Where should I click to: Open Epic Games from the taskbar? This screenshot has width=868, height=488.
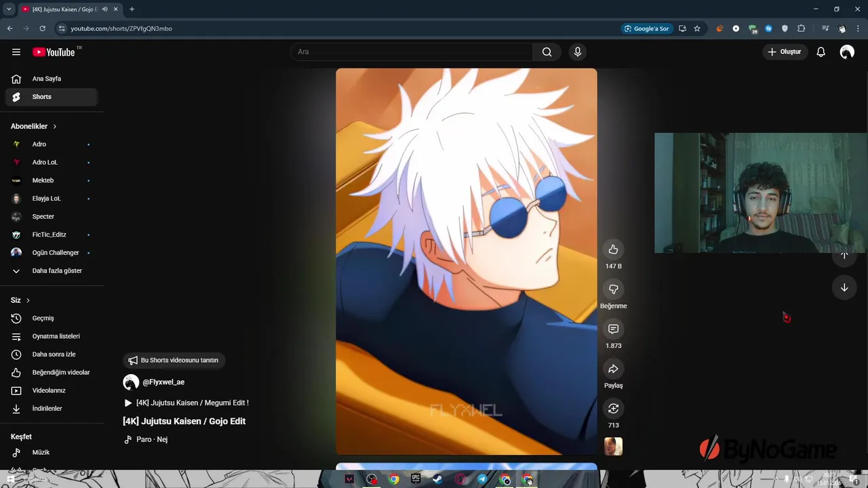click(416, 479)
